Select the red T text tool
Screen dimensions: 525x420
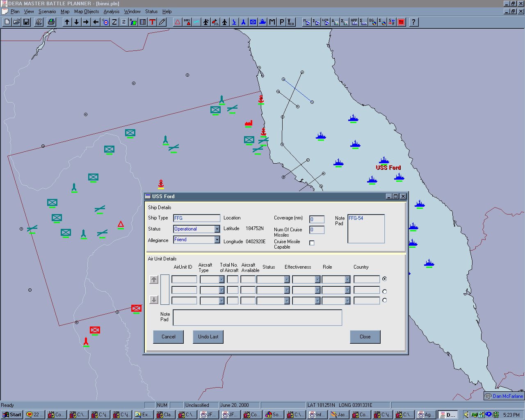click(152, 22)
